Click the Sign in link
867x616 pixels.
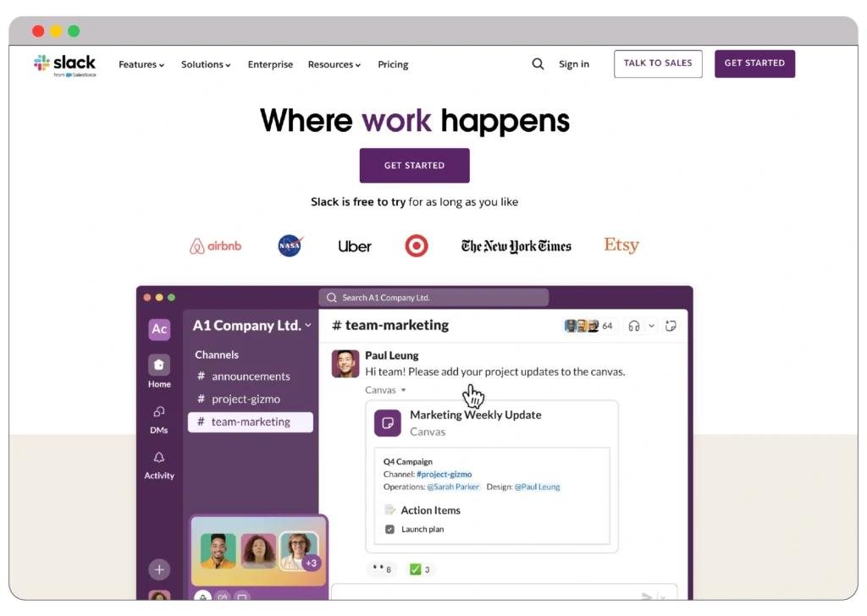click(x=574, y=64)
